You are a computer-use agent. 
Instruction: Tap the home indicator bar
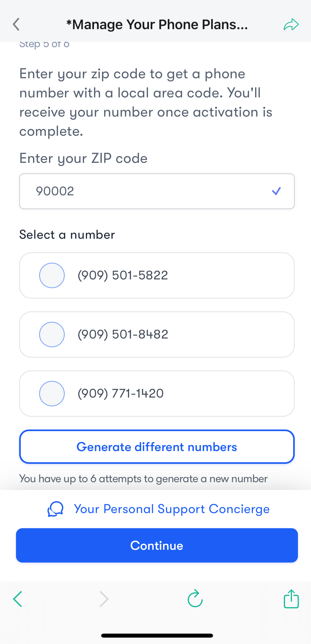(157, 636)
